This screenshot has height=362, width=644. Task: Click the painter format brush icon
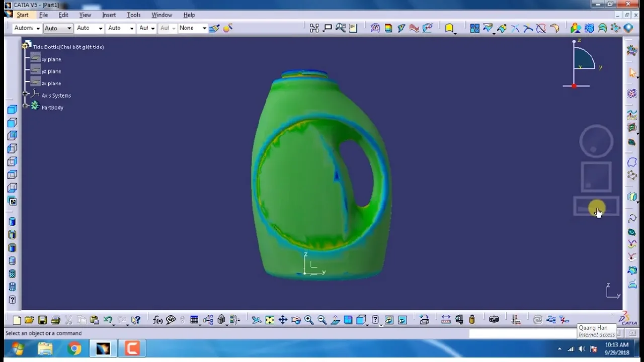(x=214, y=28)
